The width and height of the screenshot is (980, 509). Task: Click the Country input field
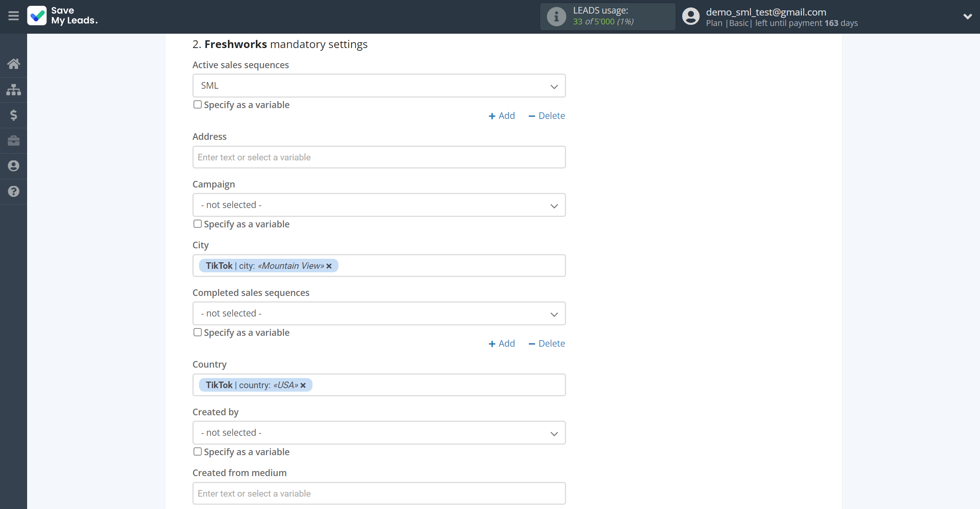click(x=379, y=385)
